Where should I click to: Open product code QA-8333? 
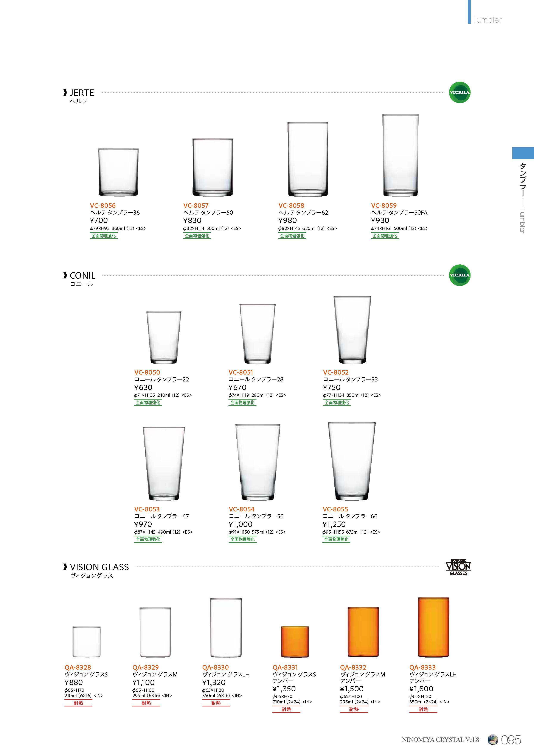[422, 667]
